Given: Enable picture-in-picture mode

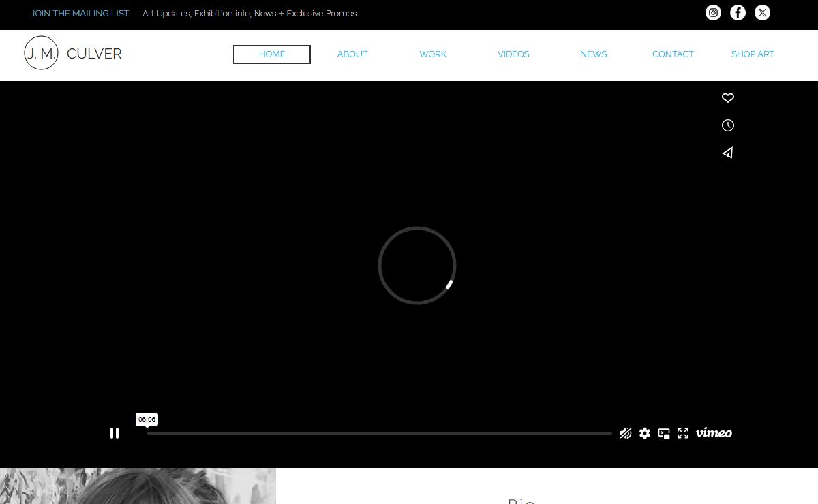Looking at the screenshot, I should (664, 433).
